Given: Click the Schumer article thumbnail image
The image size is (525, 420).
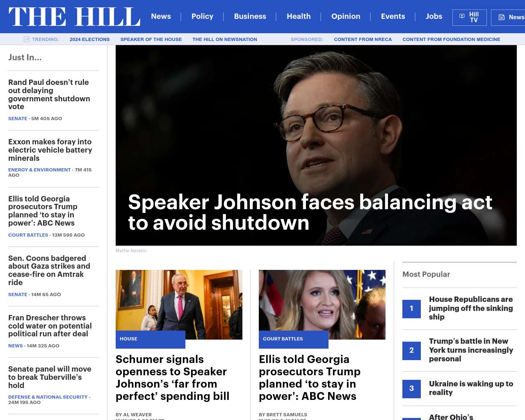Looking at the screenshot, I should 179,300.
